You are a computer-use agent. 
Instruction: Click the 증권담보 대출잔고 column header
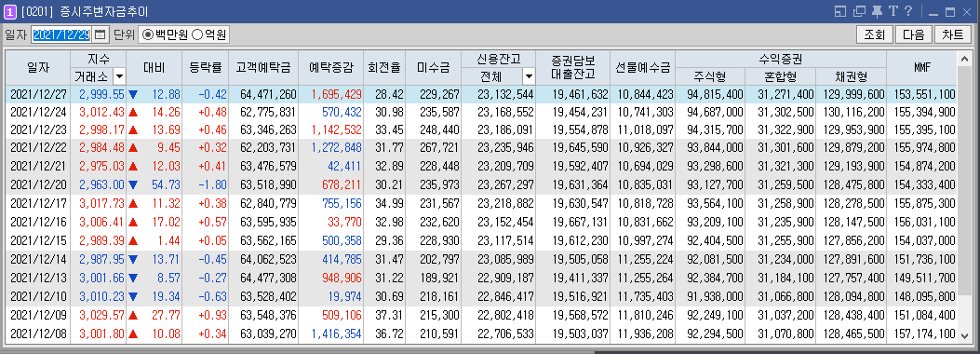[x=572, y=68]
